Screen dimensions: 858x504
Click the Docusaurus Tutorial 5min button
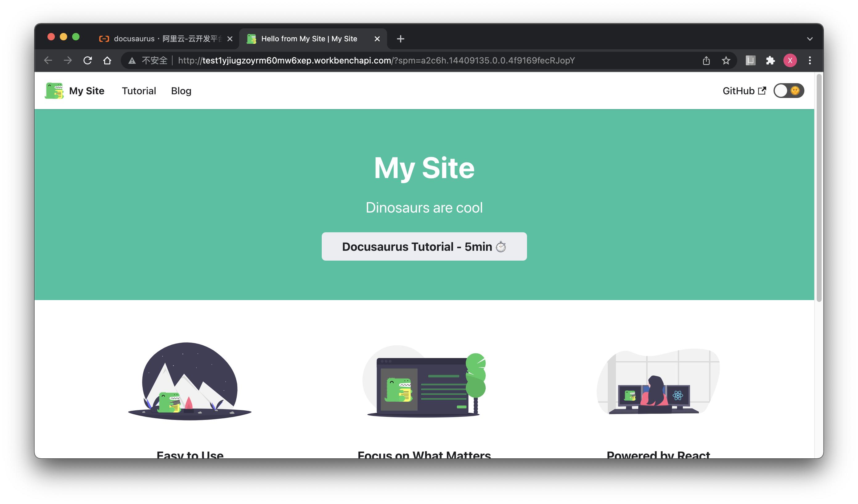click(x=424, y=246)
